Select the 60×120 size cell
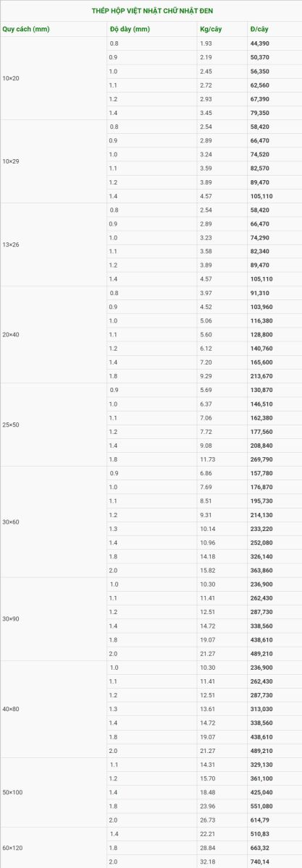The image size is (302, 868). pos(54,848)
